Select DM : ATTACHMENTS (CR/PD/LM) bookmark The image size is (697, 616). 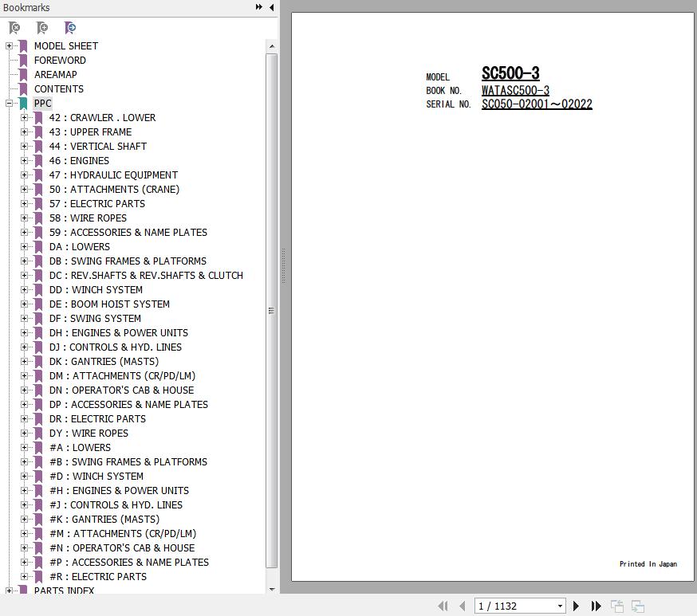click(x=122, y=375)
